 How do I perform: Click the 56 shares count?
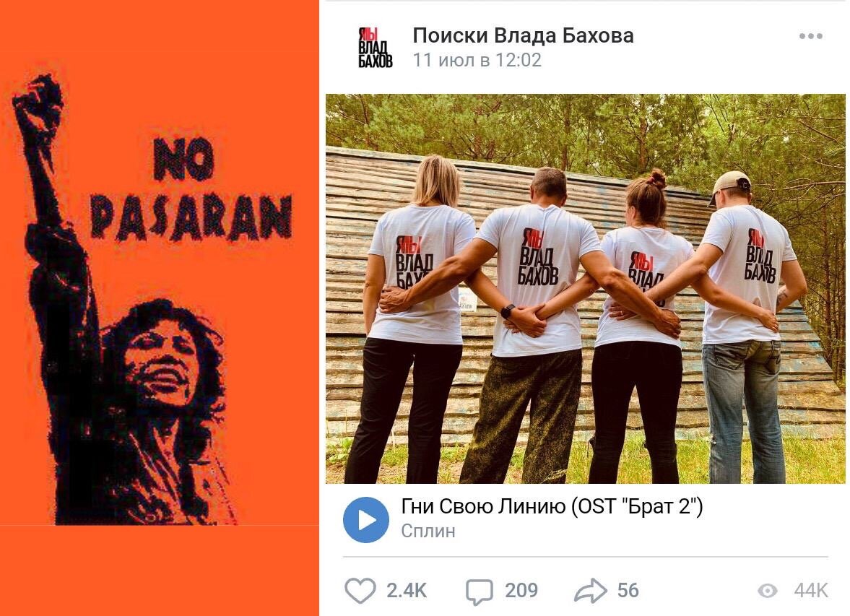628,591
